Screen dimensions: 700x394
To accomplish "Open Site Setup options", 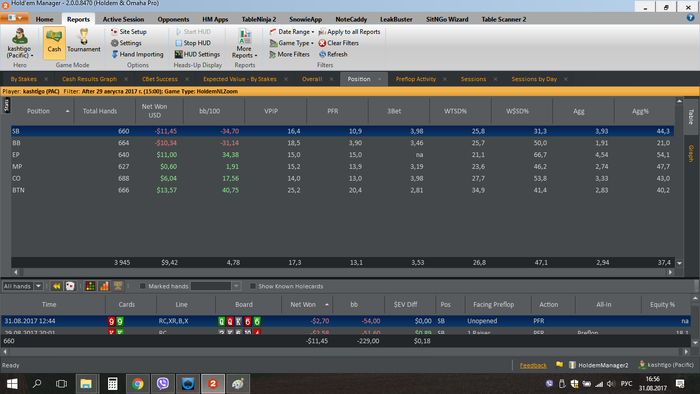I will [x=129, y=32].
